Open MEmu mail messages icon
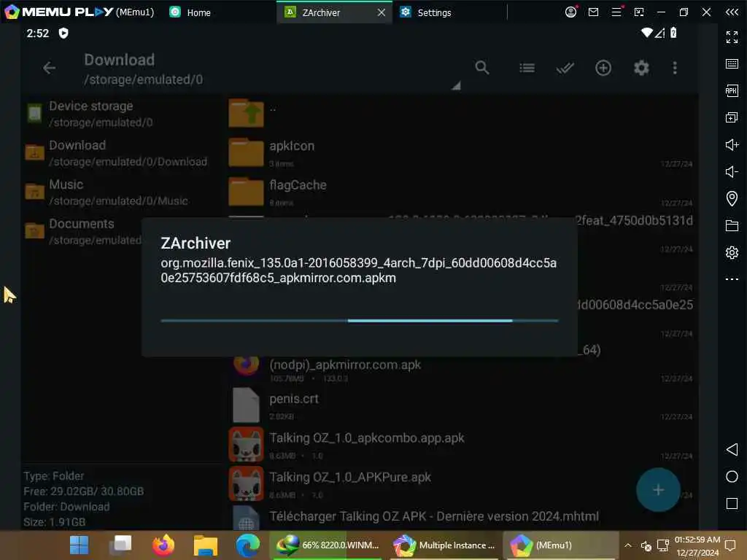 coord(593,12)
